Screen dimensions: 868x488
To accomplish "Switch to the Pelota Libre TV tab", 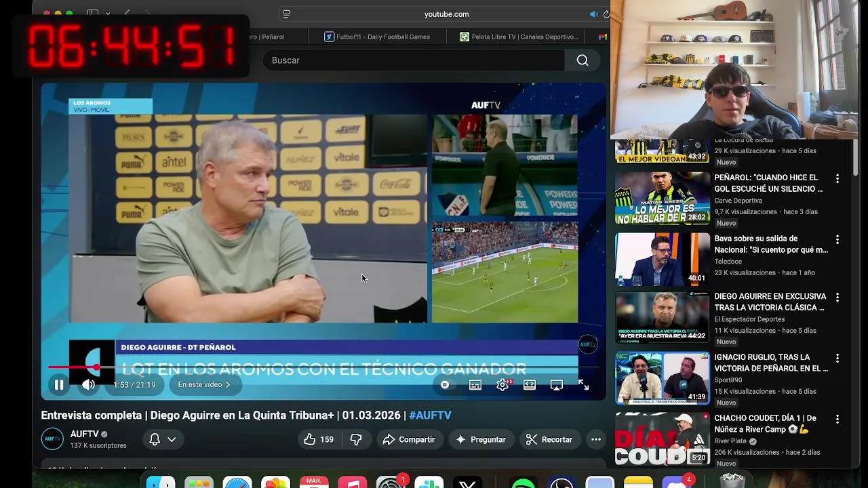I will tap(519, 37).
